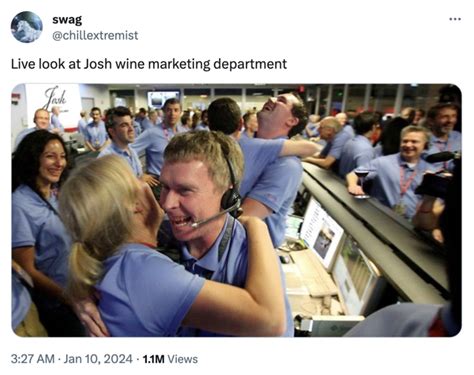Visit the @chillextremist handle
Screen dimensions: 474x375
click(95, 35)
